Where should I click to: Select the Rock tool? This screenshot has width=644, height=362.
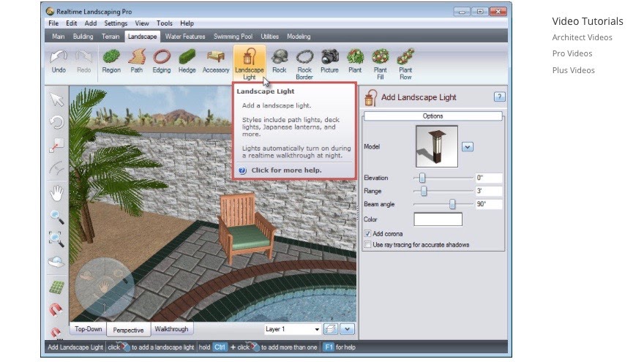pos(280,61)
